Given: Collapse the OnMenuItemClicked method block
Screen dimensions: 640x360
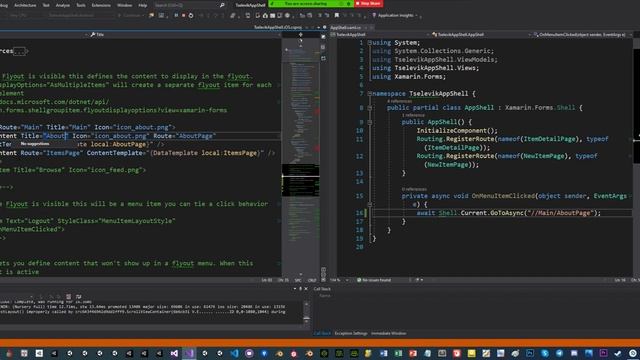Looking at the screenshot, I should [369, 204].
